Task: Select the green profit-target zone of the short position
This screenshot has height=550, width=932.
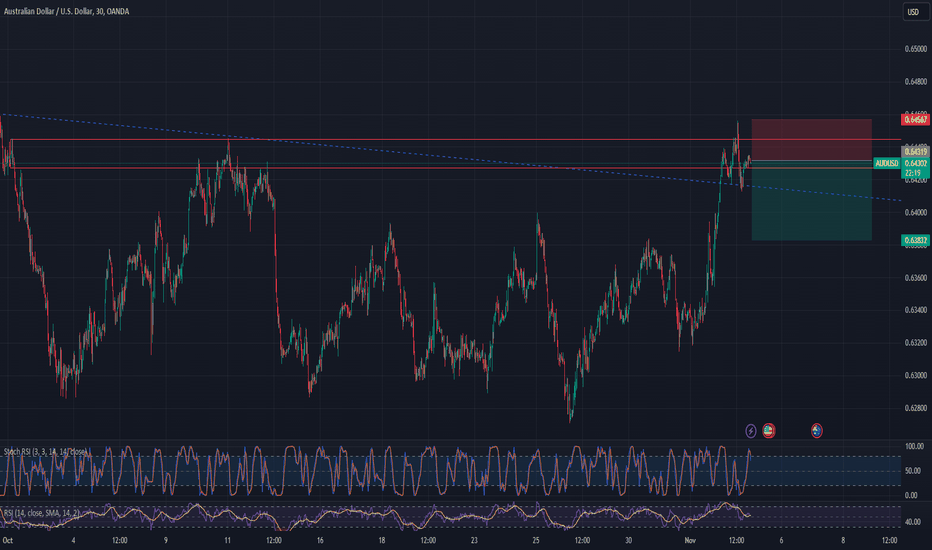Action: [x=811, y=201]
